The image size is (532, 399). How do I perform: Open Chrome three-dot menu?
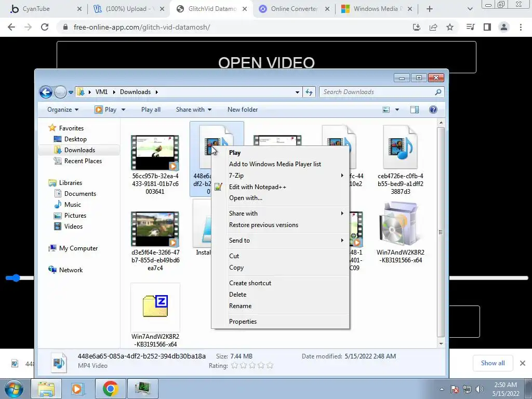[x=521, y=27]
